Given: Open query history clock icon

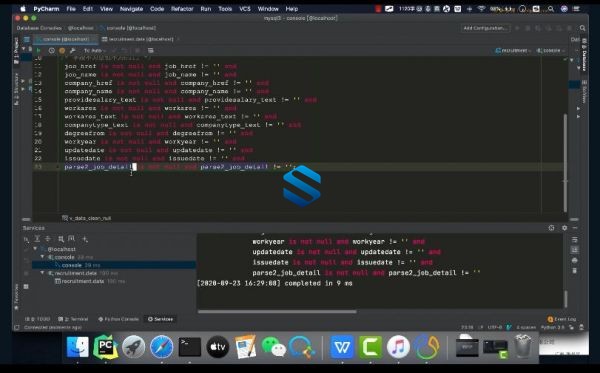Looking at the screenshot, I should [x=52, y=50].
